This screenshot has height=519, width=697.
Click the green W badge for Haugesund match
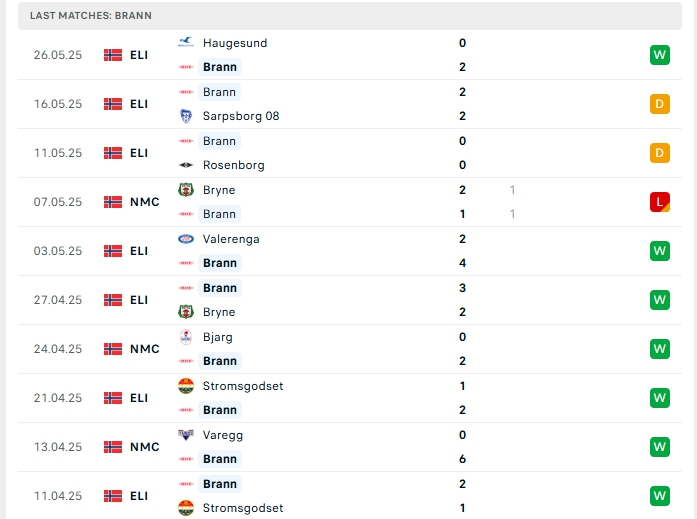659,55
